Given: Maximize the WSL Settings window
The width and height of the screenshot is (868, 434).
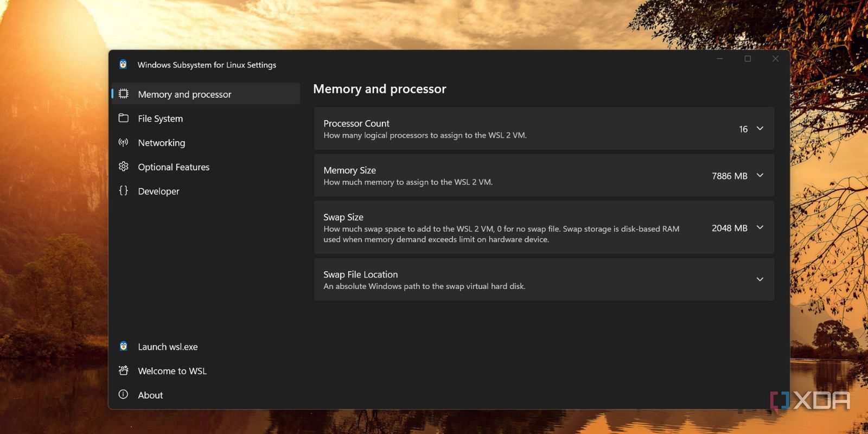Looking at the screenshot, I should coord(748,59).
